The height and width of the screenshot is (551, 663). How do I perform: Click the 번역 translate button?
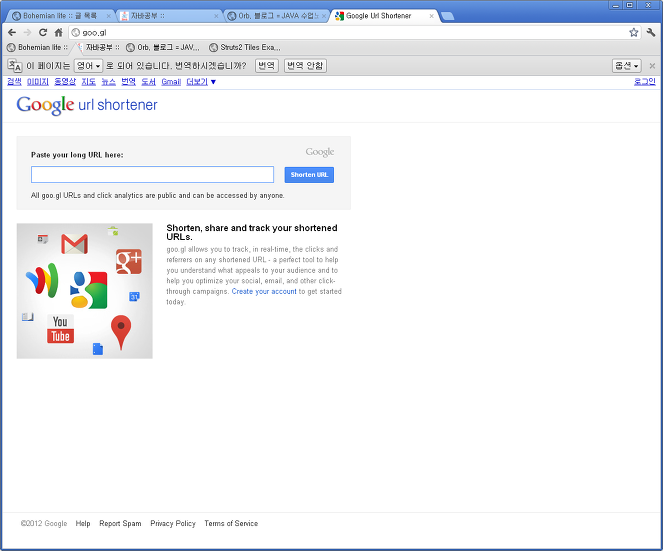click(x=267, y=66)
